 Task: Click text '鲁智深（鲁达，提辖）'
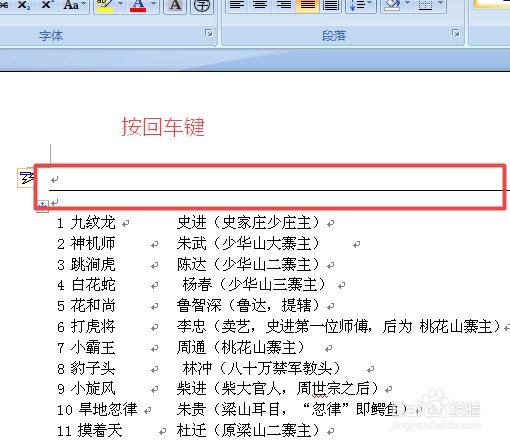(x=248, y=306)
